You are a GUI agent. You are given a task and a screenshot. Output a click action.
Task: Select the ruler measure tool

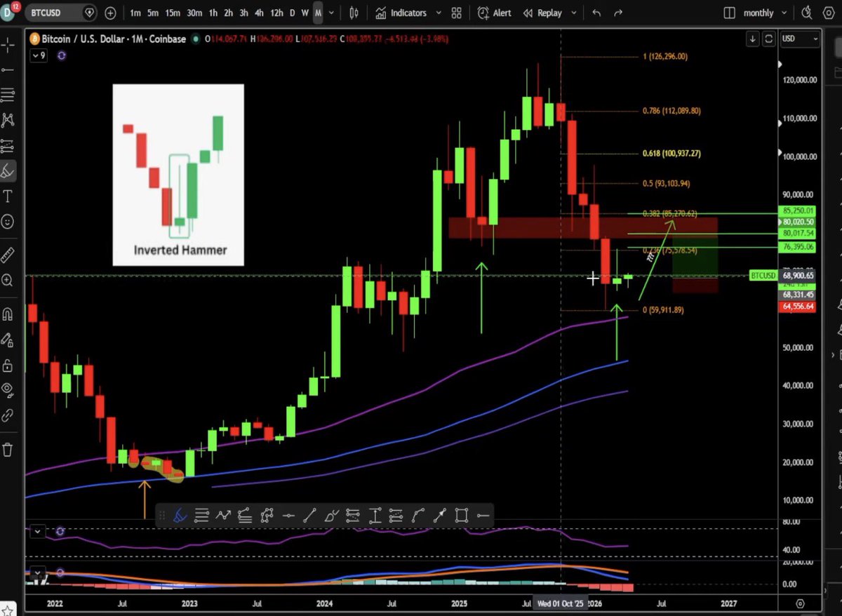click(x=8, y=254)
